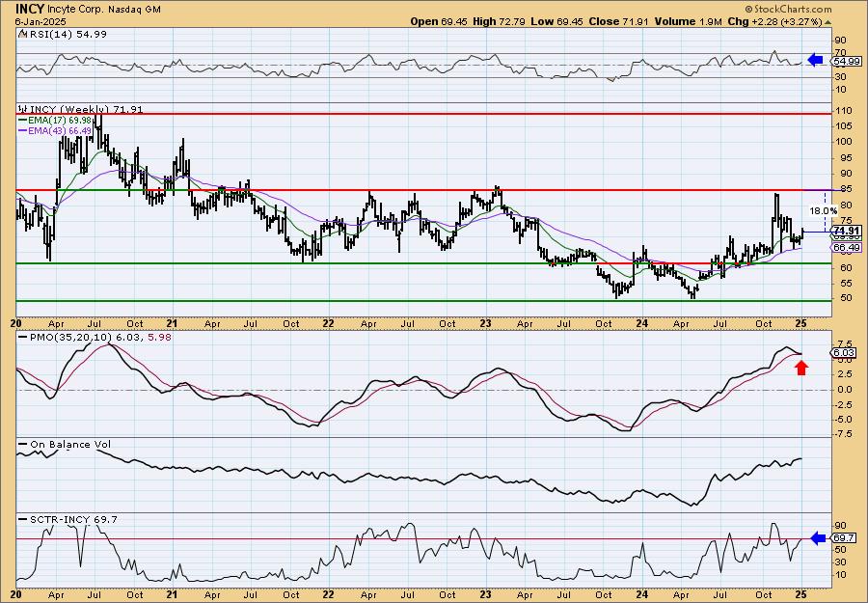This screenshot has height=603, width=868.
Task: Click the High 72.79 value
Action: (497, 21)
